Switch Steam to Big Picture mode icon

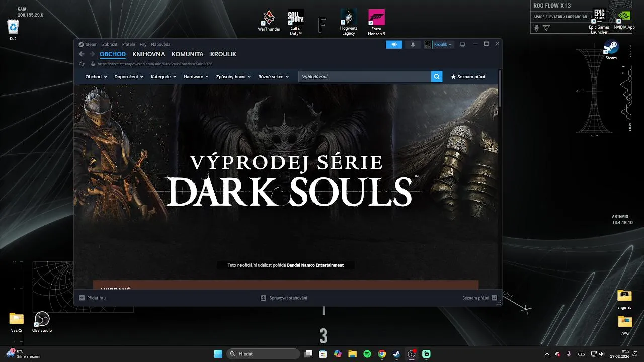(463, 44)
